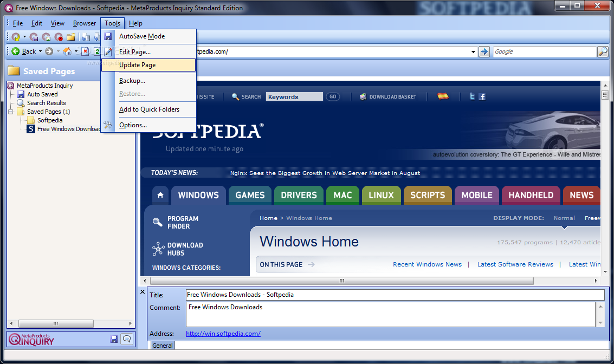Image resolution: width=614 pixels, height=364 pixels.
Task: Collapse the Saved Pages tree node
Action: (11, 112)
